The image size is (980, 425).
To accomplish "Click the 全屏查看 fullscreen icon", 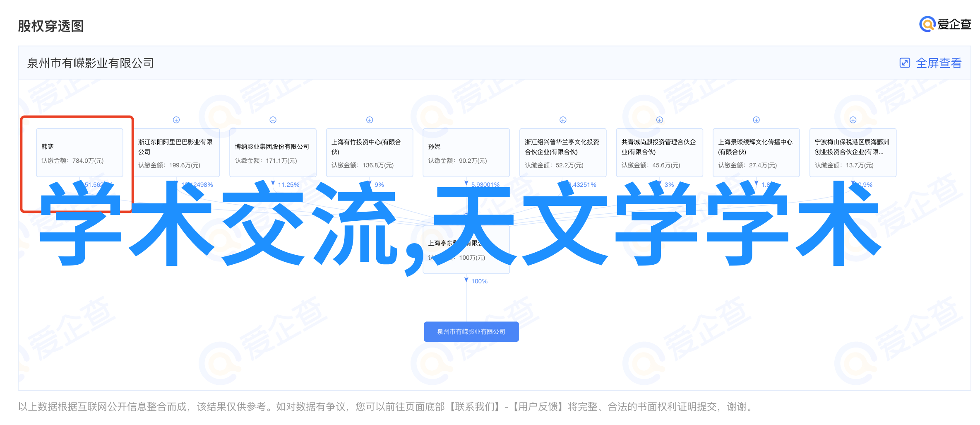I will [905, 63].
